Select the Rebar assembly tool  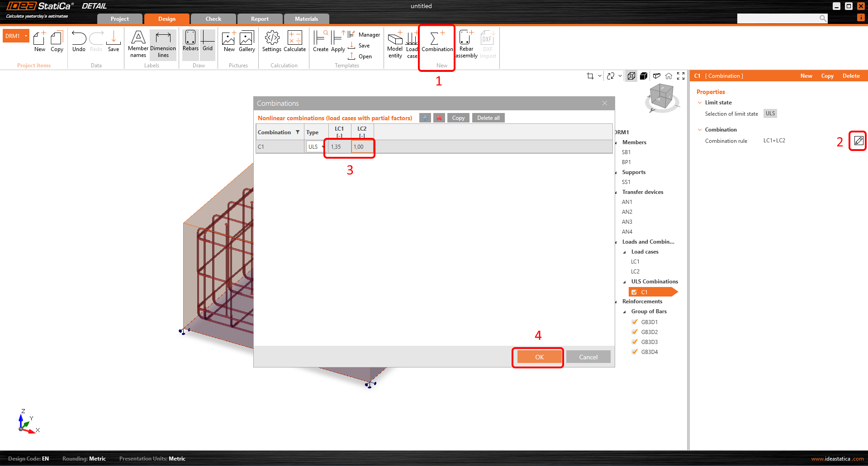pyautogui.click(x=466, y=43)
